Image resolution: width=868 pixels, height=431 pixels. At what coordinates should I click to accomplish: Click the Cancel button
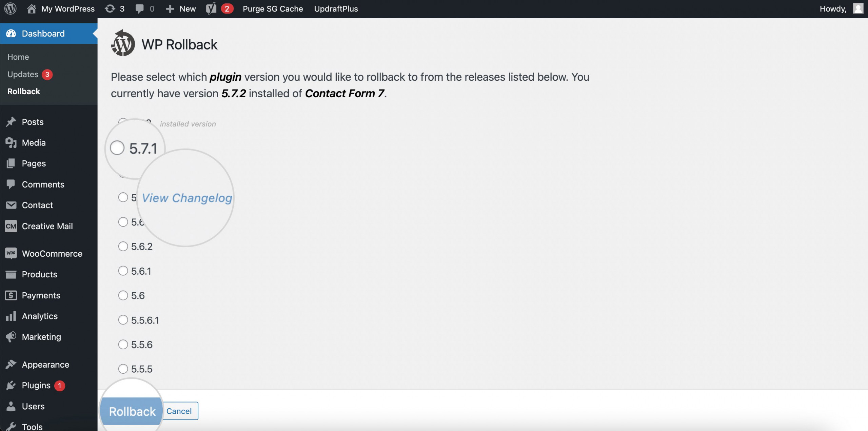point(179,411)
